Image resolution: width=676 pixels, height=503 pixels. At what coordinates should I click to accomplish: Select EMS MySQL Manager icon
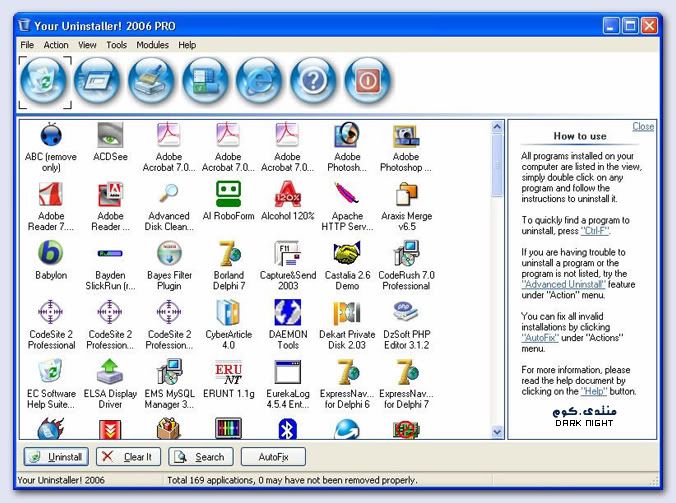coord(169,372)
